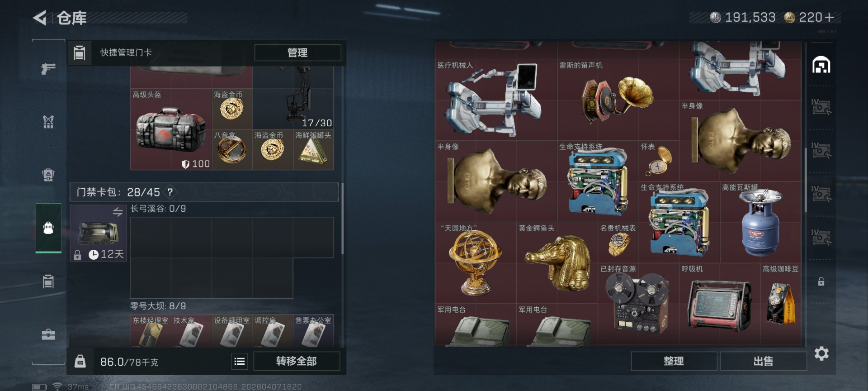Click the warehouse grid scrollbar

806,179
